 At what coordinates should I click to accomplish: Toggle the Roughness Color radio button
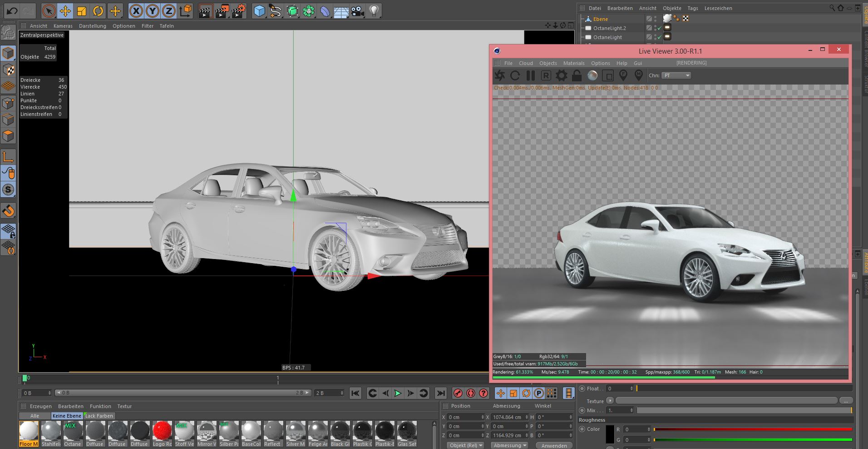click(582, 429)
